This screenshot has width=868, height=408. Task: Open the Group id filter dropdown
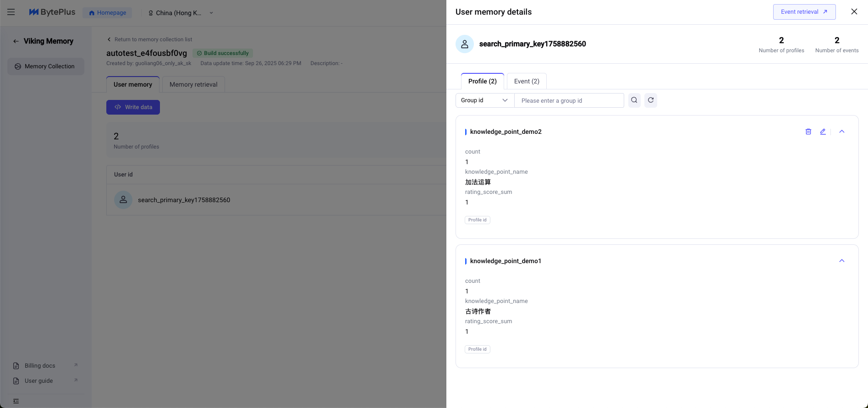pos(484,100)
